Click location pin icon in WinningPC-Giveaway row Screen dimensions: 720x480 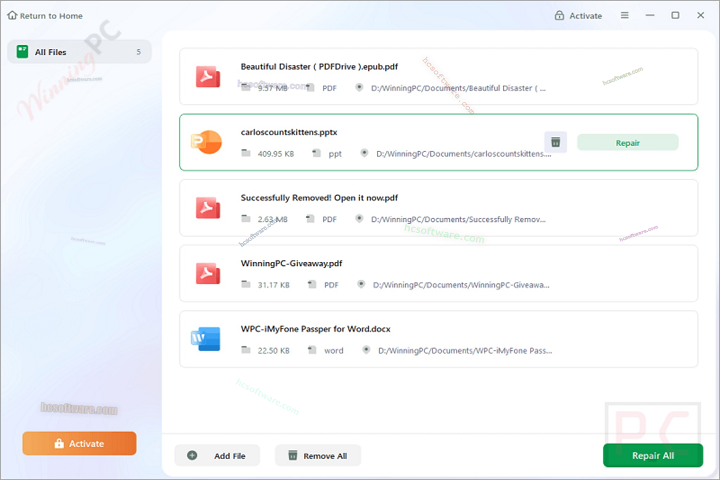point(361,284)
